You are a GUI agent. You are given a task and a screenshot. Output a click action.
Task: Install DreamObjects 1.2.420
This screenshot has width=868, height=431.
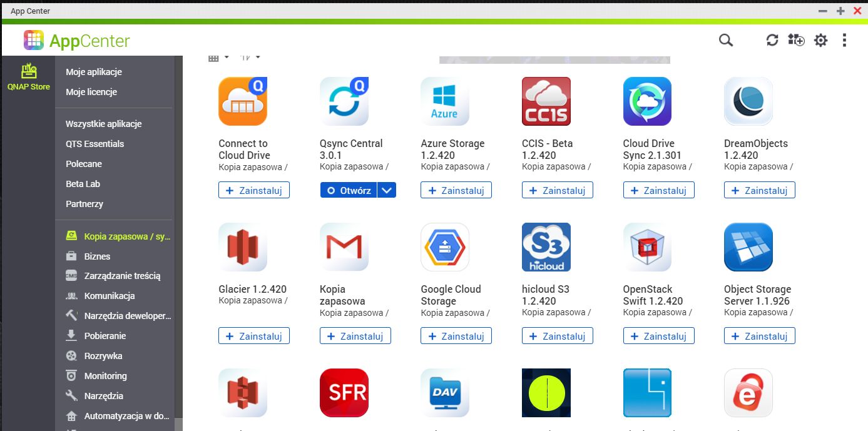click(x=760, y=190)
